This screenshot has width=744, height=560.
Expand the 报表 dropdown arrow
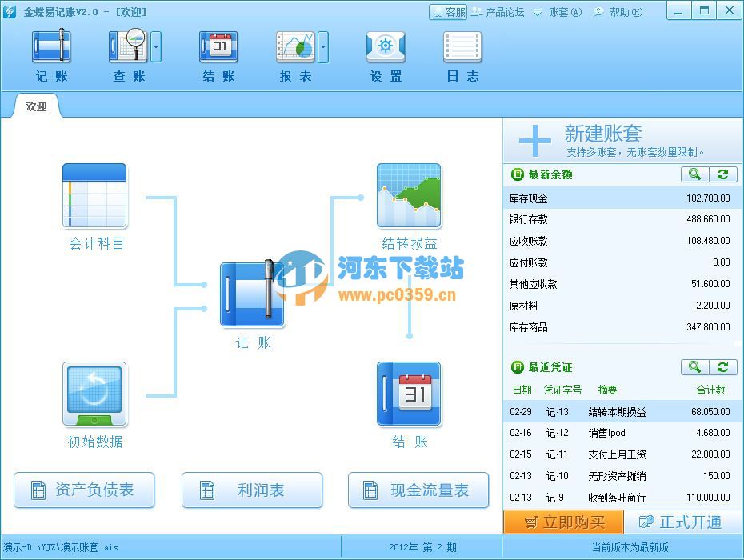[x=323, y=48]
